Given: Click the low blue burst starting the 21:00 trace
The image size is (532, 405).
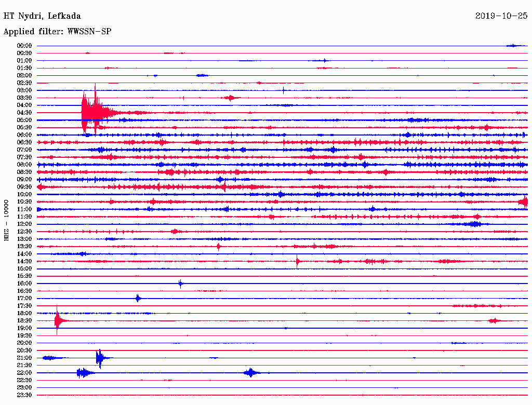Looking at the screenshot, I should (x=50, y=358).
